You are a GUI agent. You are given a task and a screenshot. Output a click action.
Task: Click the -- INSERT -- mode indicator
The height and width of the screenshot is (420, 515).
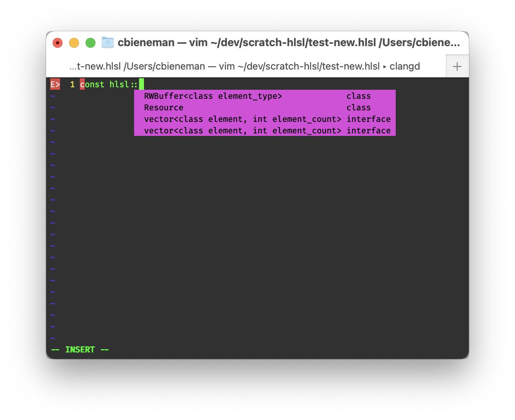(x=80, y=350)
